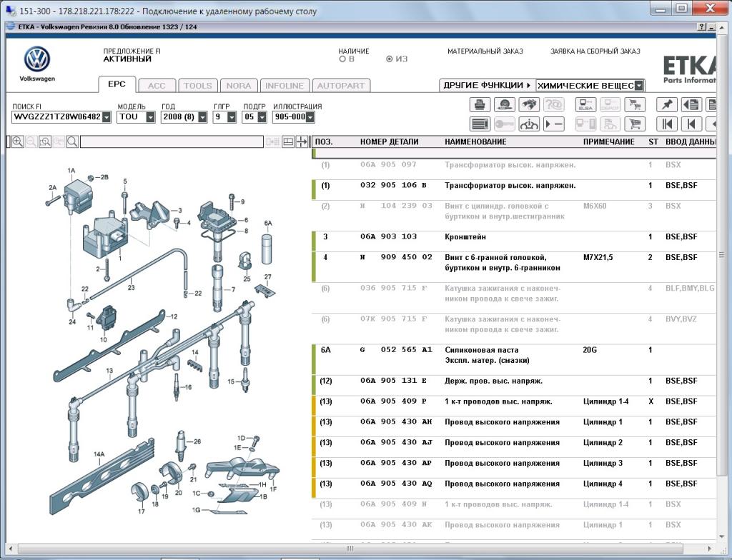Open the ГОД dropdown showing 2008 (8)
This screenshot has height=560, width=732.
(202, 117)
